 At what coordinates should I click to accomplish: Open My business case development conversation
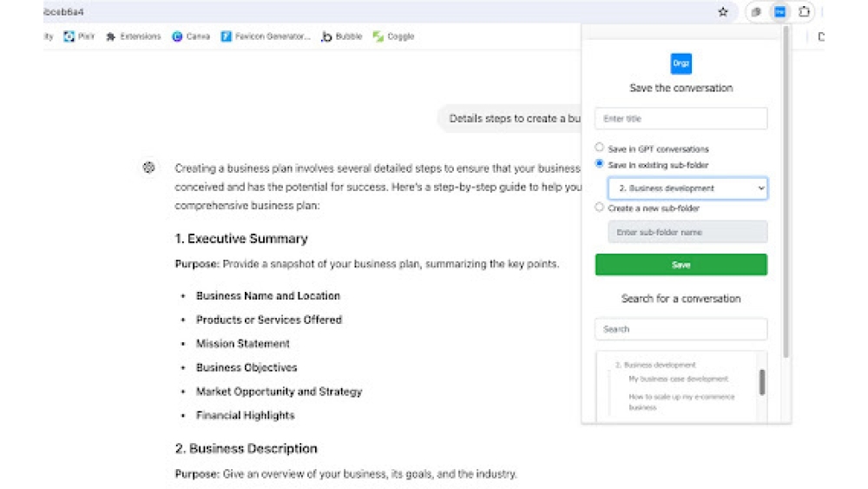coord(678,379)
